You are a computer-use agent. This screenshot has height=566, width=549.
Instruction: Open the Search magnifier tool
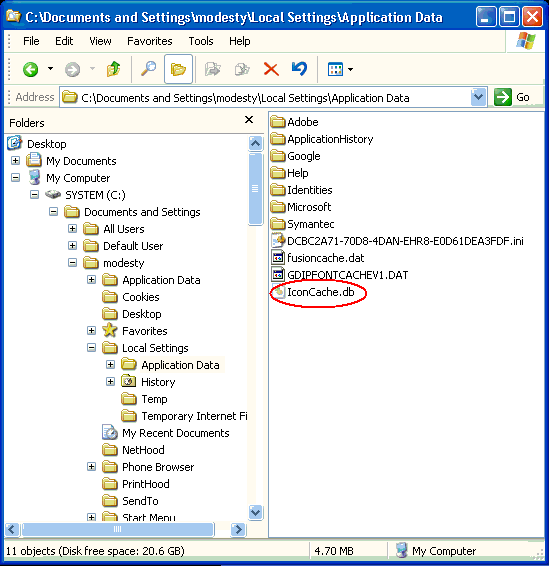click(148, 69)
